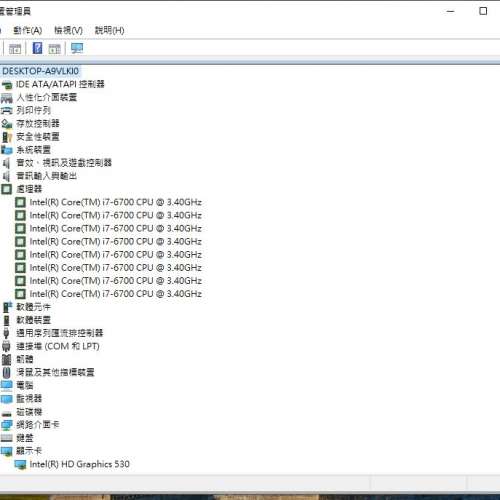Select the Intel(R) HD Graphics 530 device

tap(79, 464)
